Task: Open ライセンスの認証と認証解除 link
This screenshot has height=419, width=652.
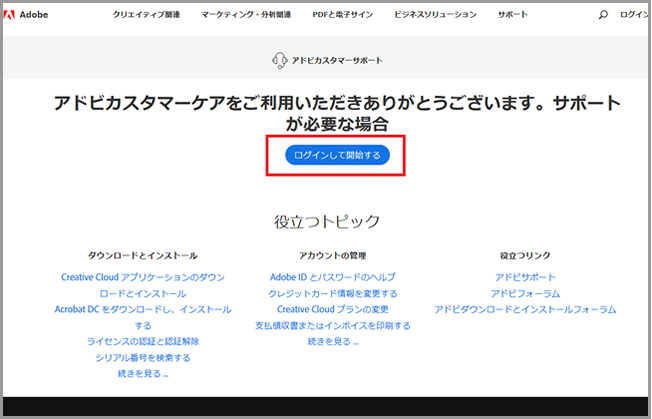Action: point(143,341)
